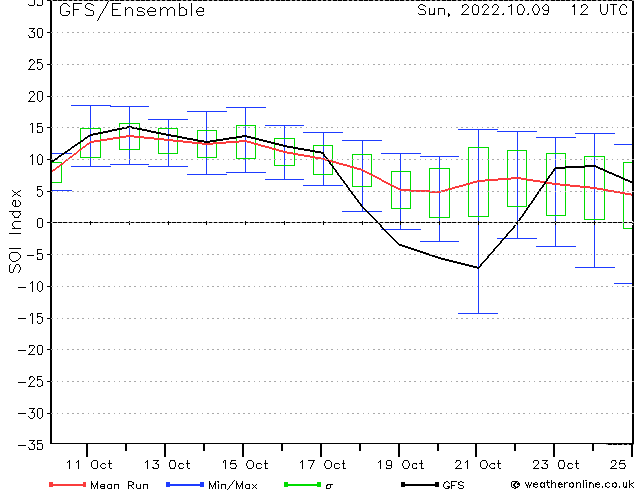The width and height of the screenshot is (634, 490).
Task: Select the "Min/Max" legend label
Action: tap(233, 485)
